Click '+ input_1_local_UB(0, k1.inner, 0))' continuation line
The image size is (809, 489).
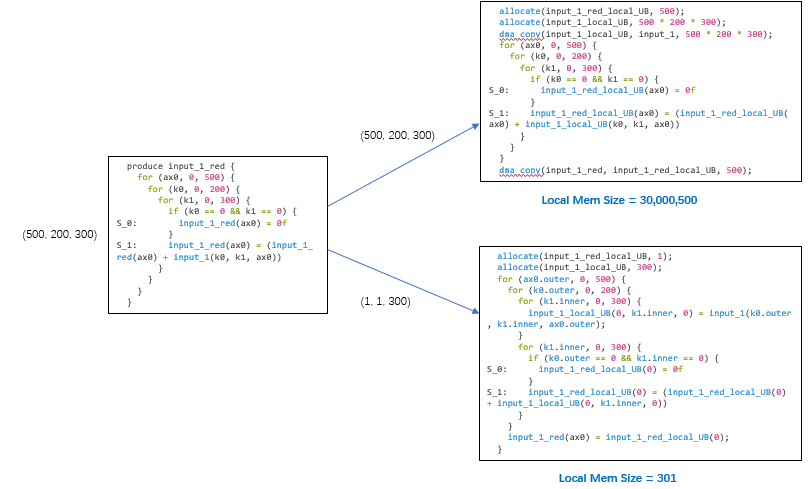(x=577, y=403)
